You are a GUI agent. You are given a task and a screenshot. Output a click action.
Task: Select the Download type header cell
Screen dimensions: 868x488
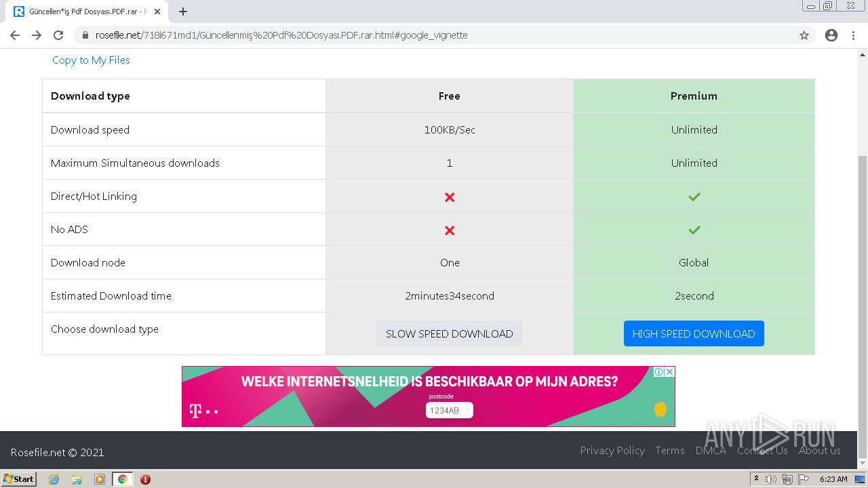point(184,96)
